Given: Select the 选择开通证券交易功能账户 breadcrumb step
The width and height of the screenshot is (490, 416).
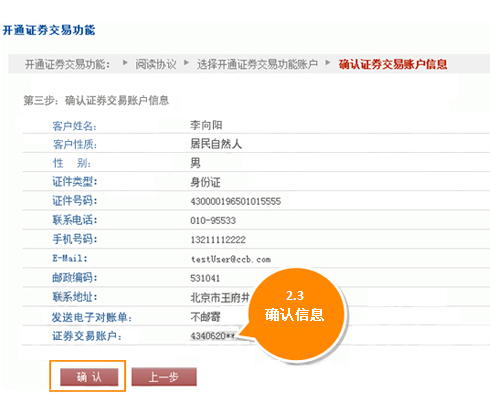Looking at the screenshot, I should (x=257, y=64).
